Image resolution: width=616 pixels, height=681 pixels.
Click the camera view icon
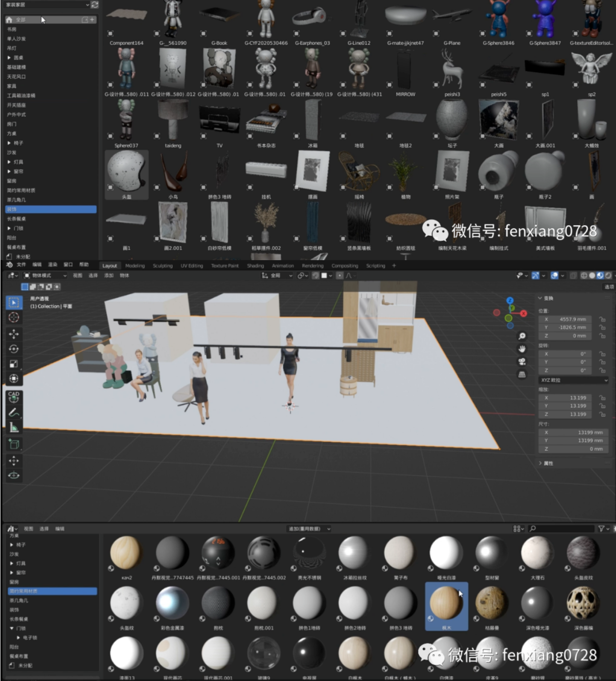click(x=522, y=362)
